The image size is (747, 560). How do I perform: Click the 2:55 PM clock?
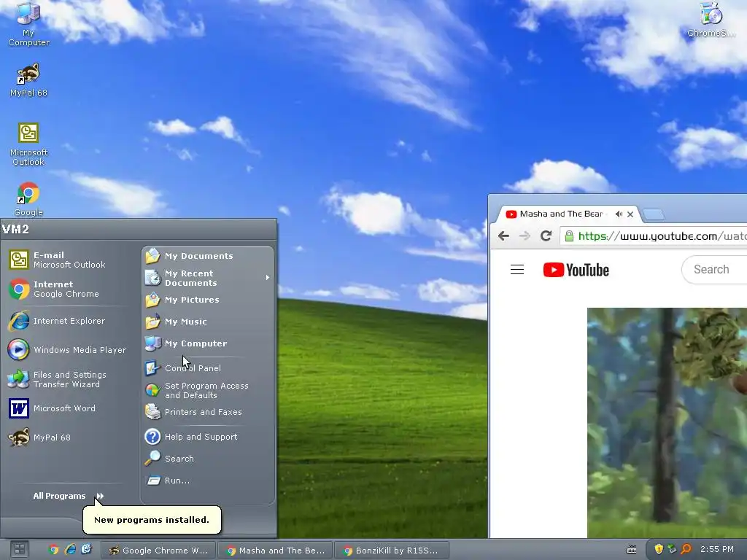pos(717,549)
